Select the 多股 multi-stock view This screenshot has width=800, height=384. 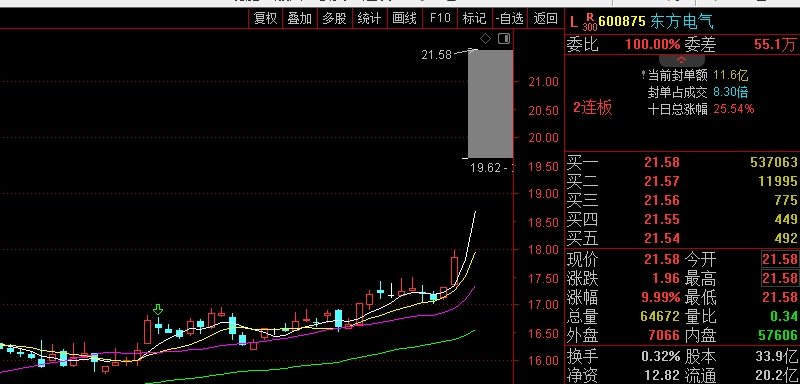coord(335,19)
